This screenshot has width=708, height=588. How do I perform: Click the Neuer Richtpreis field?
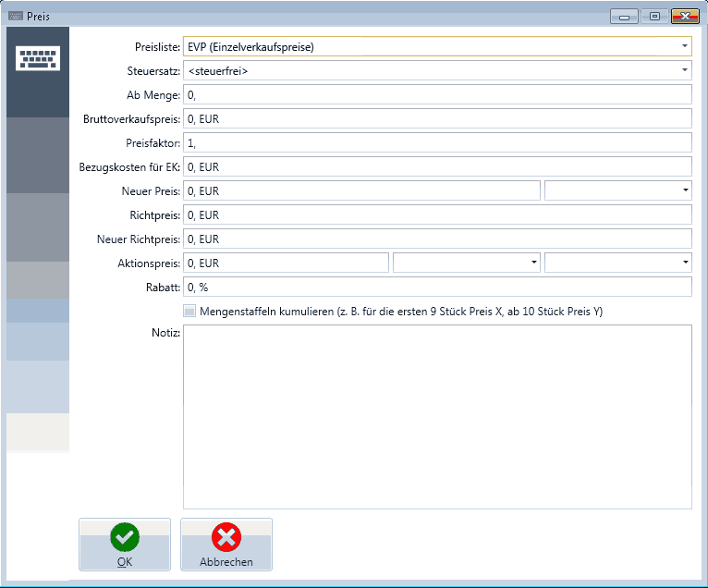437,239
